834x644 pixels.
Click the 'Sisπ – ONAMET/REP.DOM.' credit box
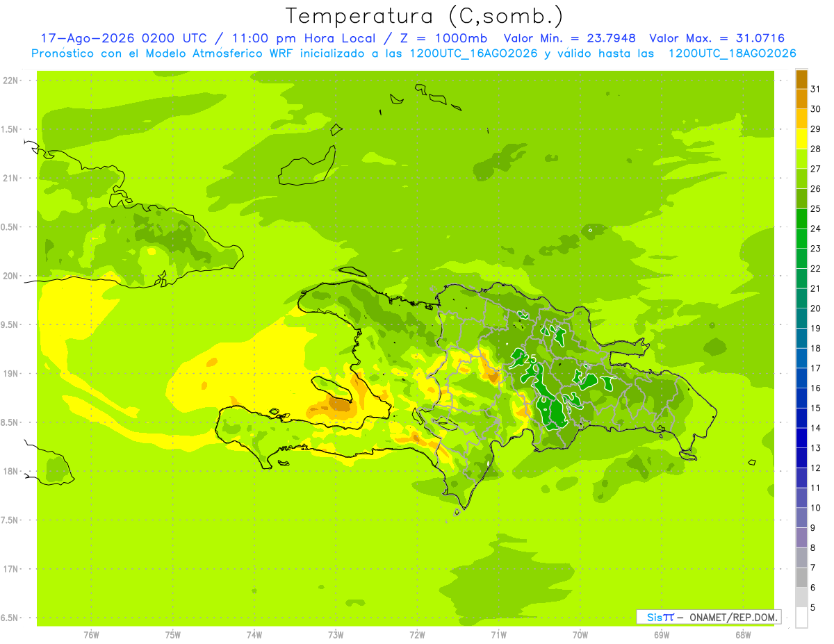(x=708, y=617)
